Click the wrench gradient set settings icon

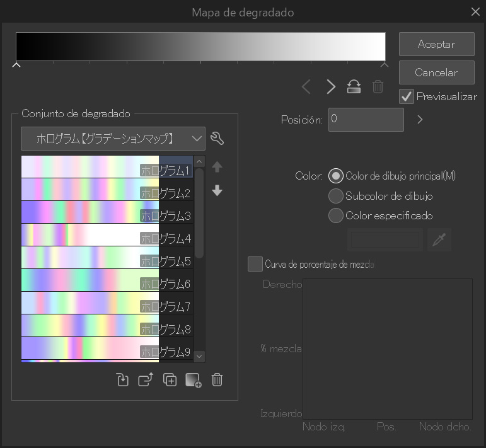click(217, 139)
